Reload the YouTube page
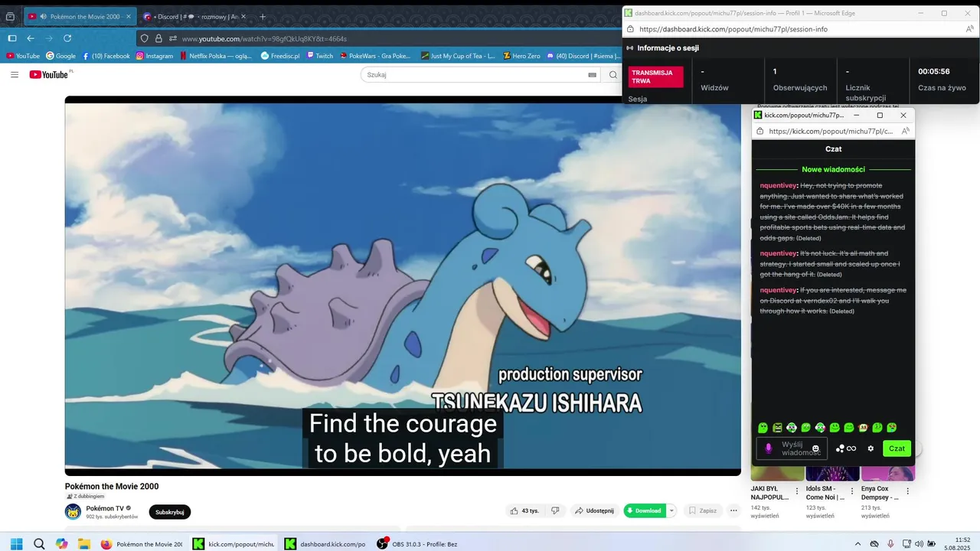This screenshot has height=551, width=980. 67,38
